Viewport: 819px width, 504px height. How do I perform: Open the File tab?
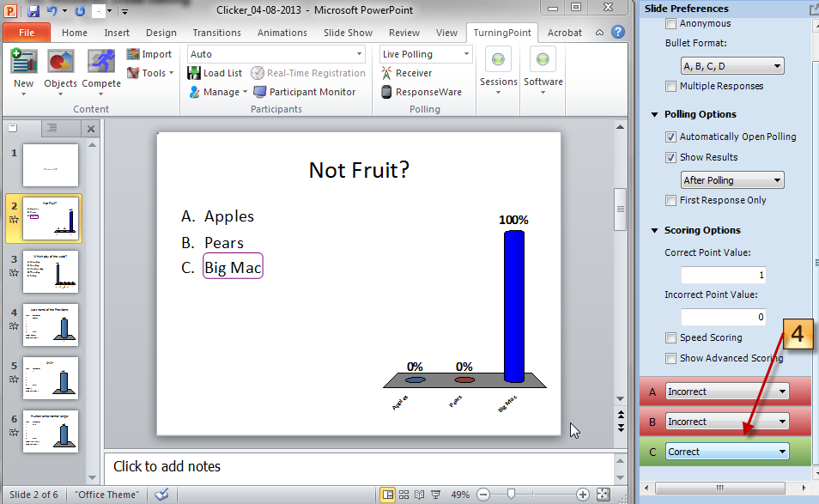[x=27, y=33]
